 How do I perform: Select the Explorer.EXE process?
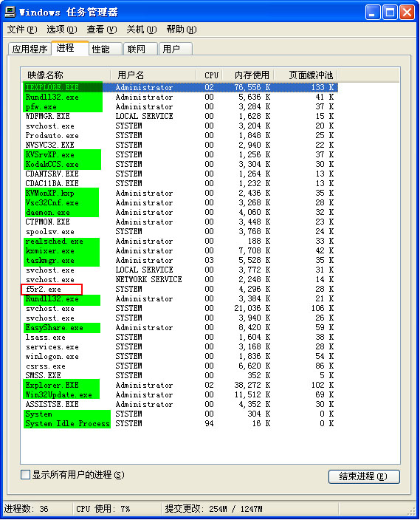click(x=52, y=385)
